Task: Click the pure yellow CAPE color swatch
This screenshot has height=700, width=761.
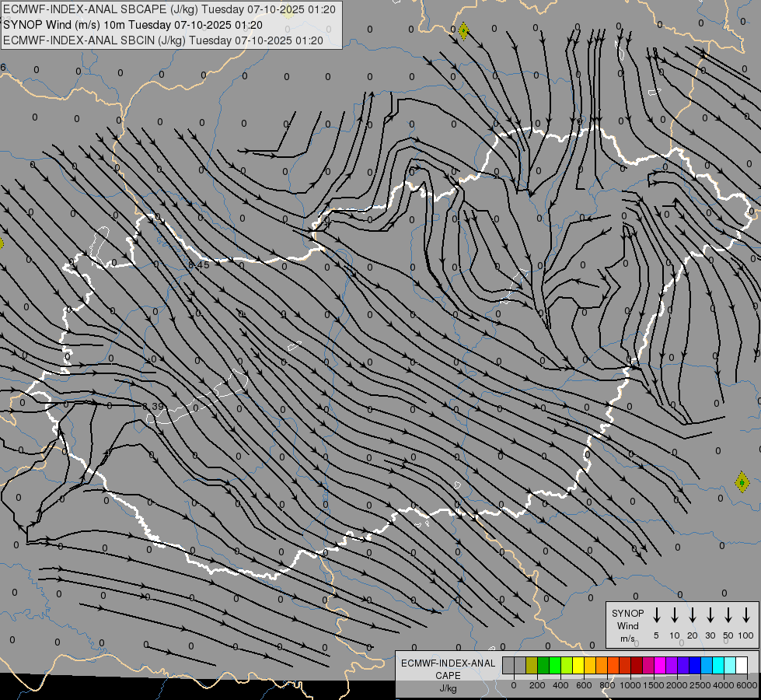Action: (578, 666)
